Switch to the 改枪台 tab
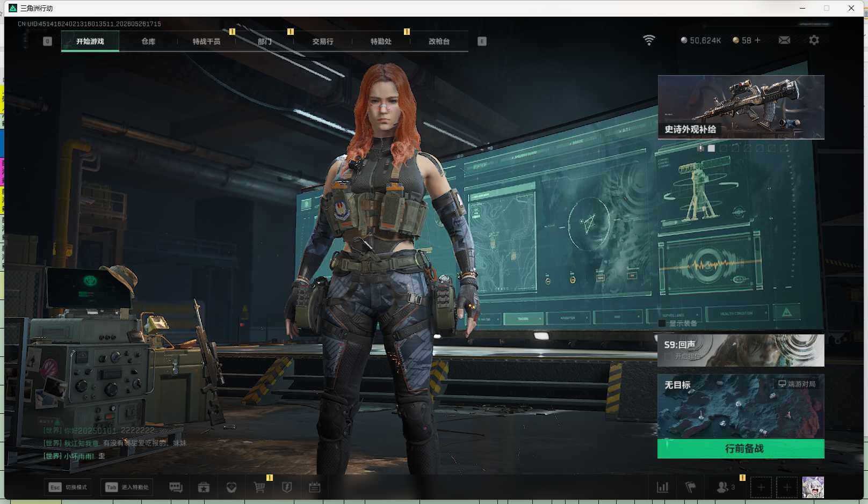 click(439, 41)
